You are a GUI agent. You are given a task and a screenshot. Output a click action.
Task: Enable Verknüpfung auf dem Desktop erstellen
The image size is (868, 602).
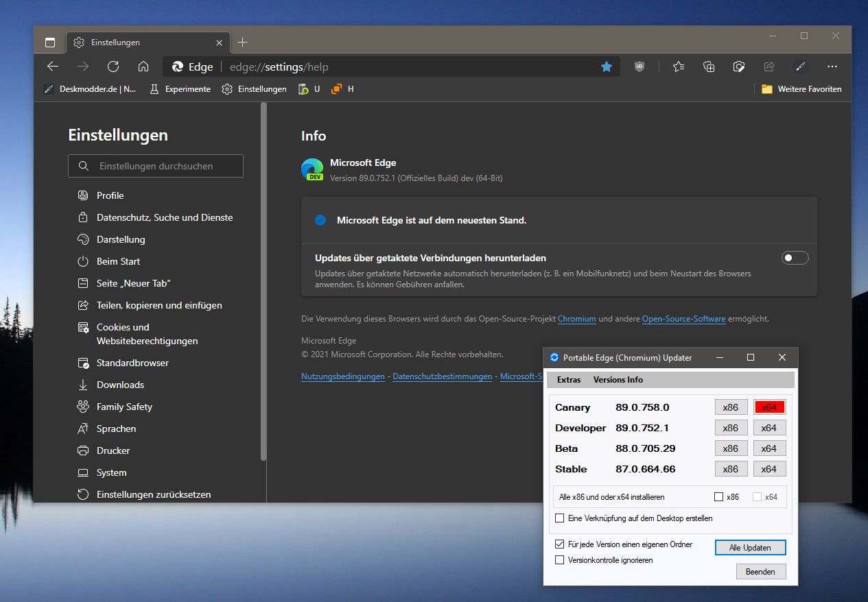(x=560, y=518)
